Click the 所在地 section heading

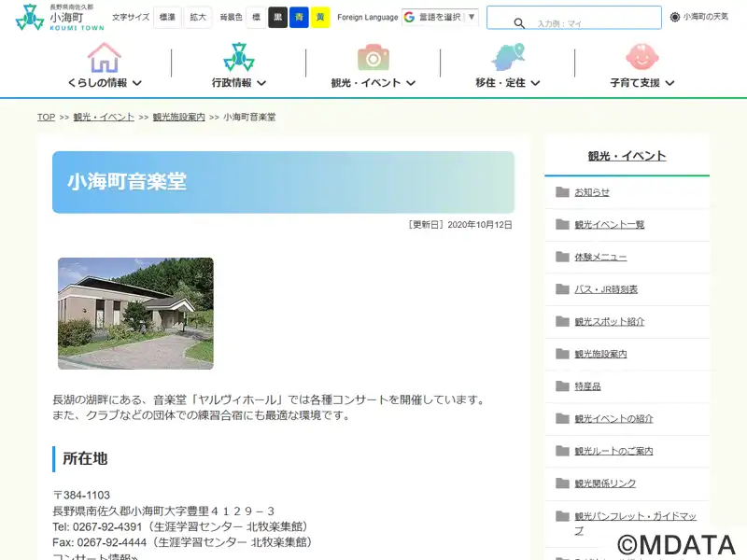tap(85, 458)
